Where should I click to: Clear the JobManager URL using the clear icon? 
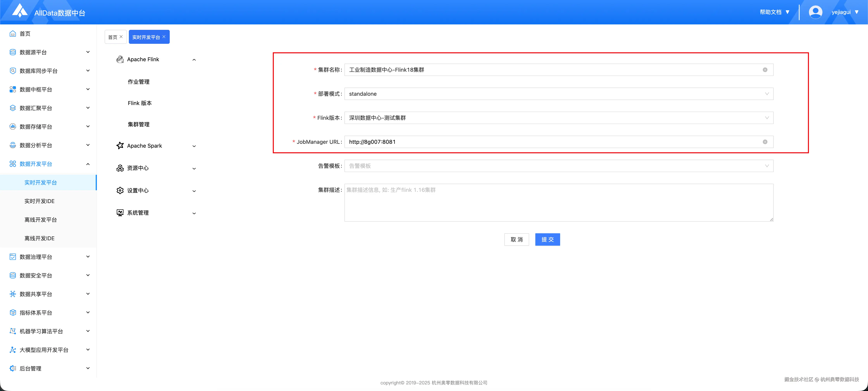[x=765, y=142]
